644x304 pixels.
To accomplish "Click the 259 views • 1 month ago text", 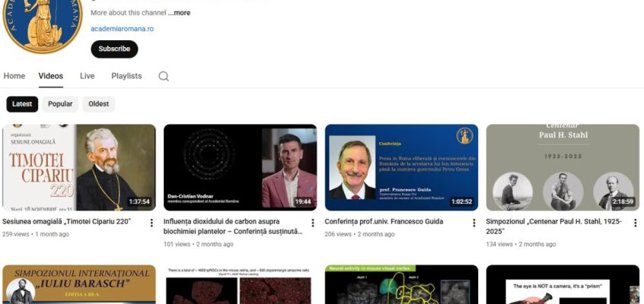I will click(36, 234).
